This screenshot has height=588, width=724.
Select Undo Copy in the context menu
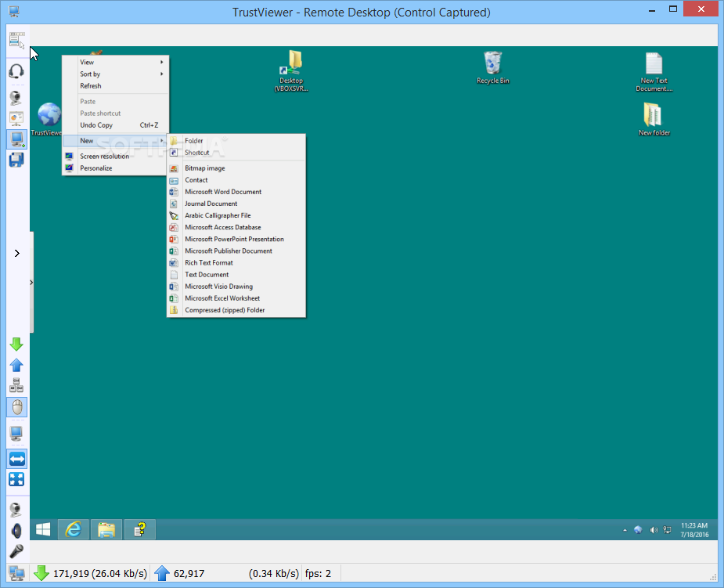click(115, 125)
